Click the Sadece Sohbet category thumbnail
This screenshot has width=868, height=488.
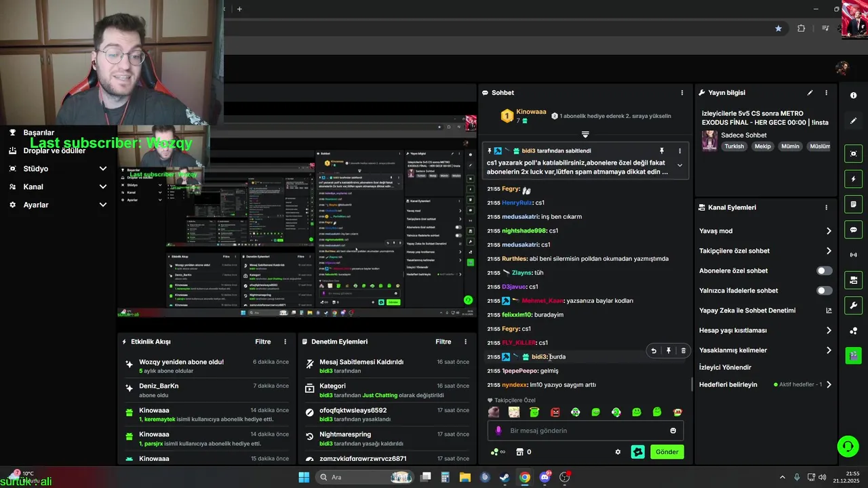[x=709, y=140]
